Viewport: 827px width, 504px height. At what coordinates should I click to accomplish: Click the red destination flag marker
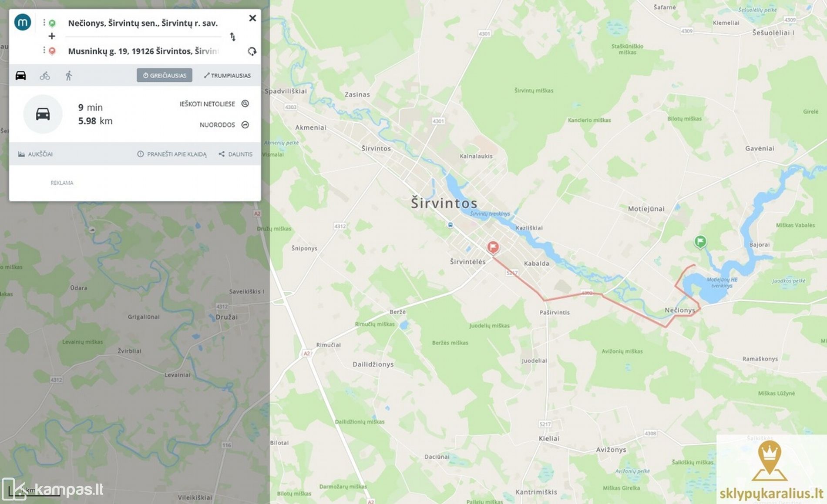[493, 247]
